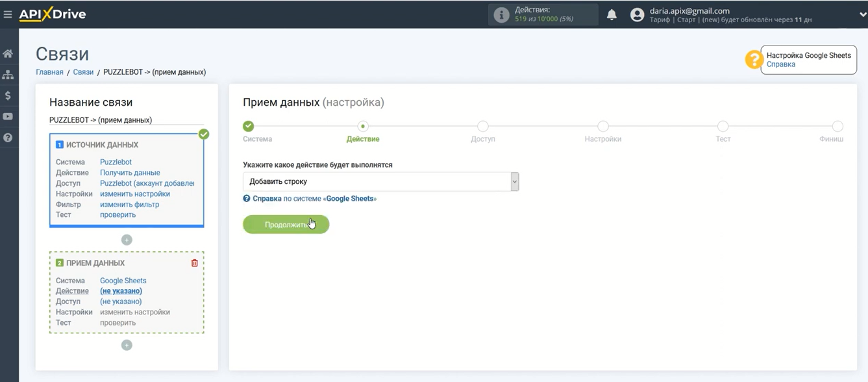The height and width of the screenshot is (382, 868).
Task: Select the Действие step in progress bar
Action: coord(363,126)
